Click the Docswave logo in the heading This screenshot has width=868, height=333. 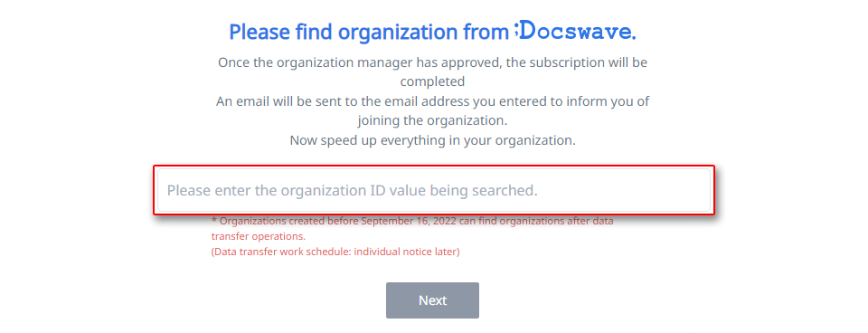(574, 31)
